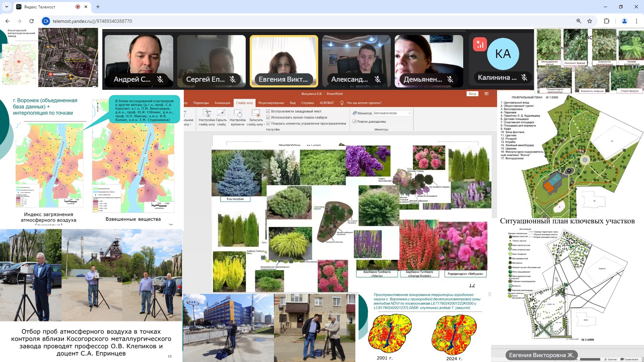Click the red poor-connection icon on Калинина tile
644x362 pixels.
click(480, 44)
